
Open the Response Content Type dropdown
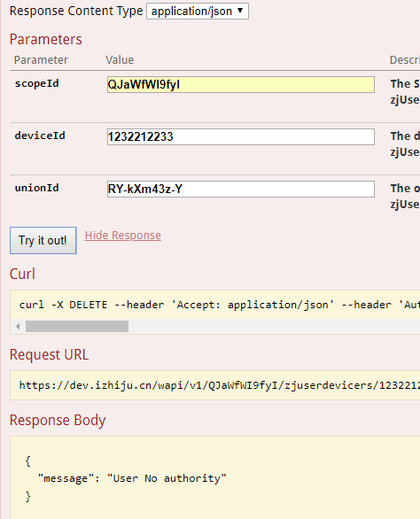coord(198,12)
